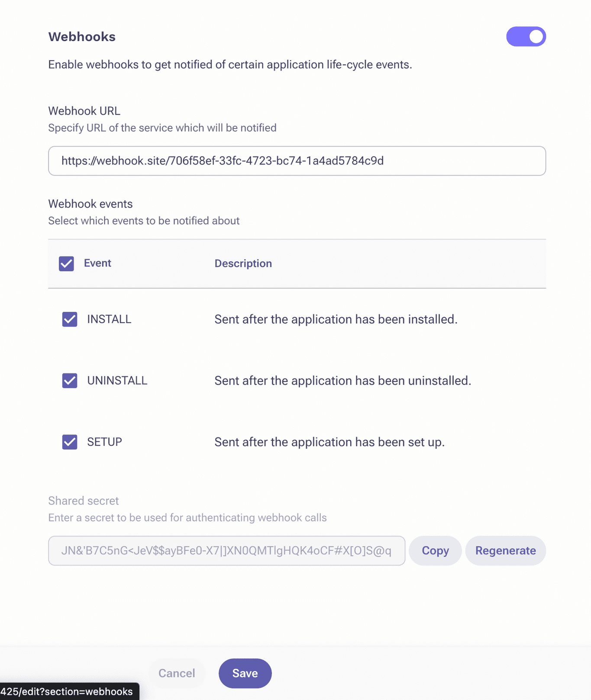The height and width of the screenshot is (700, 591).
Task: Uncheck the SETUP event checkbox
Action: [x=70, y=442]
